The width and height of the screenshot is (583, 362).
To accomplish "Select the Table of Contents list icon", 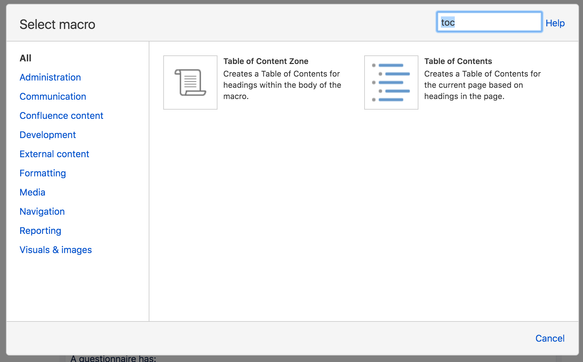I will [391, 83].
